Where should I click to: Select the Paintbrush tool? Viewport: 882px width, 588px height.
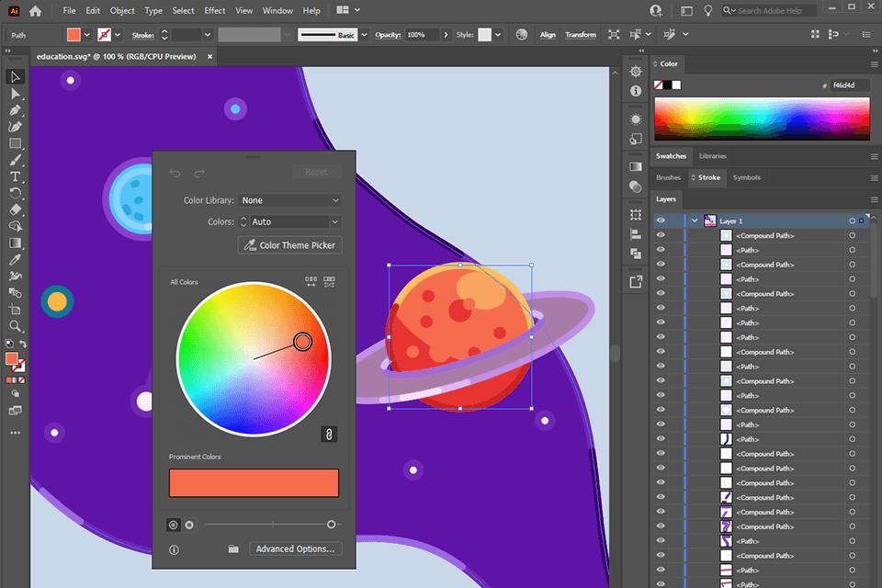click(16, 161)
